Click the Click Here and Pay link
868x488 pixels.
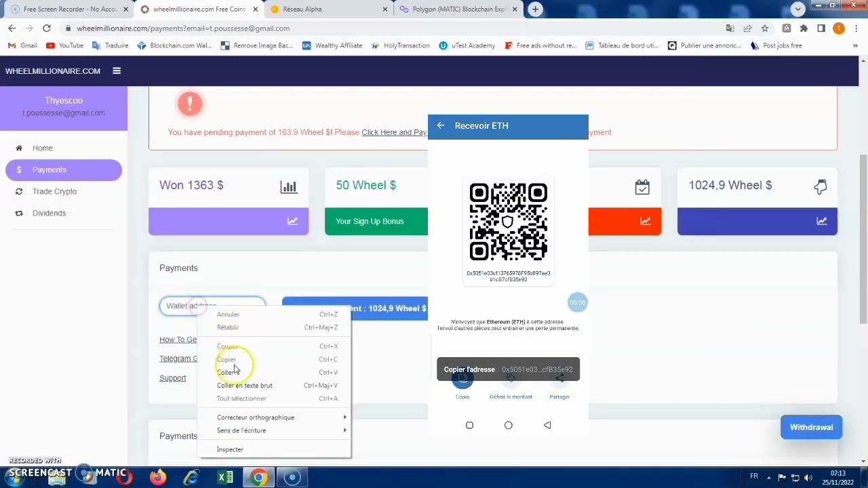394,132
